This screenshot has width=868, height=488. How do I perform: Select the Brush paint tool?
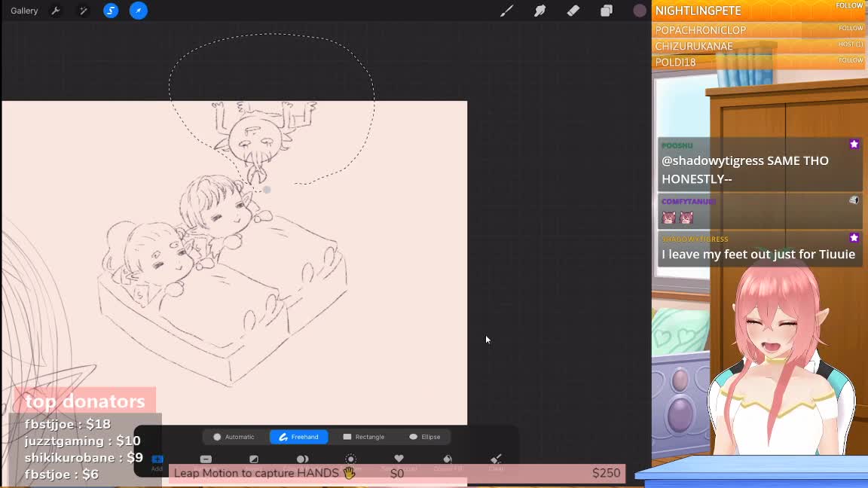tap(506, 11)
